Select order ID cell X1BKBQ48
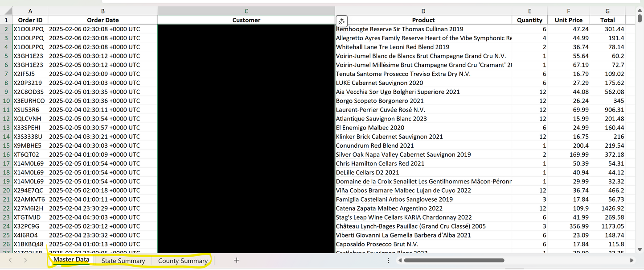644x270 pixels. tap(30, 244)
